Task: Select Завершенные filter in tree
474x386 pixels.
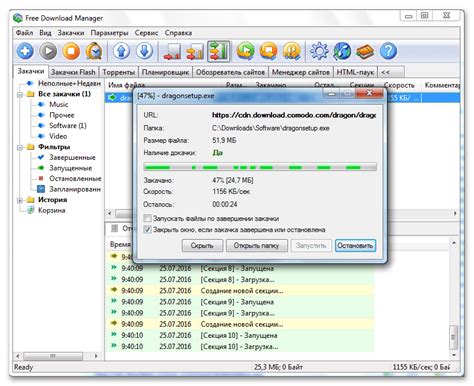Action: click(x=72, y=157)
